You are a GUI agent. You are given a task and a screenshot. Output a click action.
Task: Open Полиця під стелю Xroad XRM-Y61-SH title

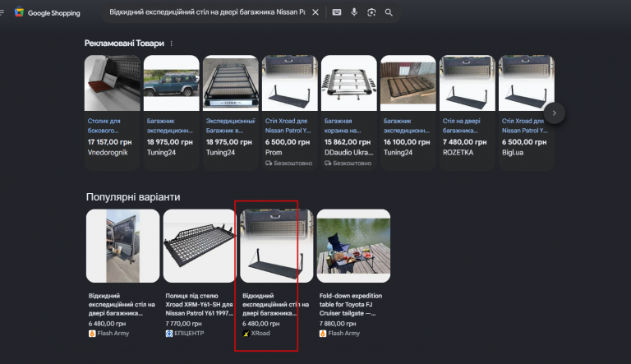199,304
